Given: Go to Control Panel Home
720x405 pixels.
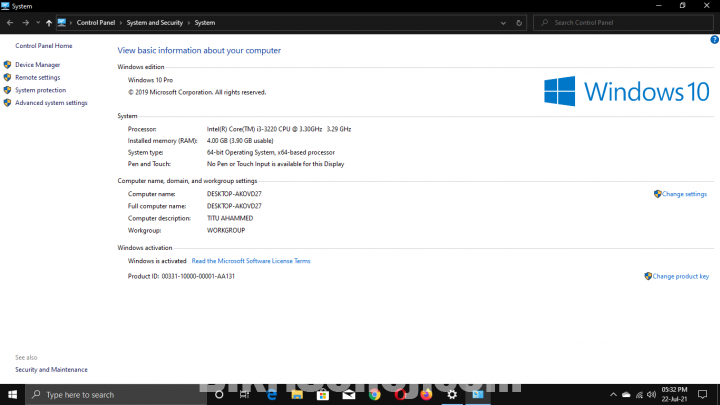Looking at the screenshot, I should [43, 46].
